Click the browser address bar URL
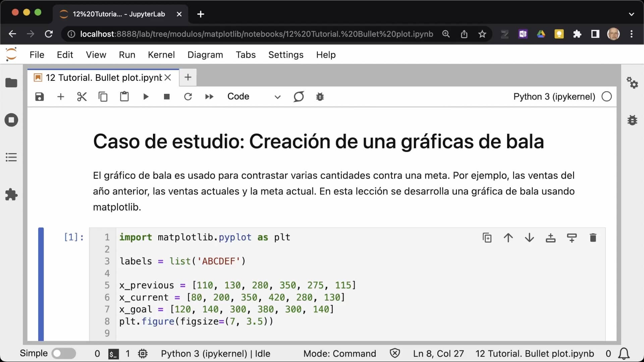The image size is (644, 362). click(x=257, y=34)
